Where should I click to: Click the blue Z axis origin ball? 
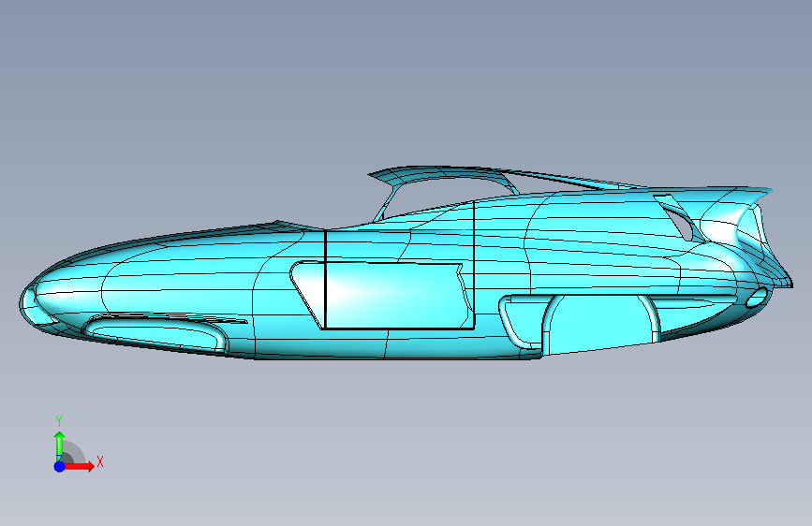(x=60, y=466)
